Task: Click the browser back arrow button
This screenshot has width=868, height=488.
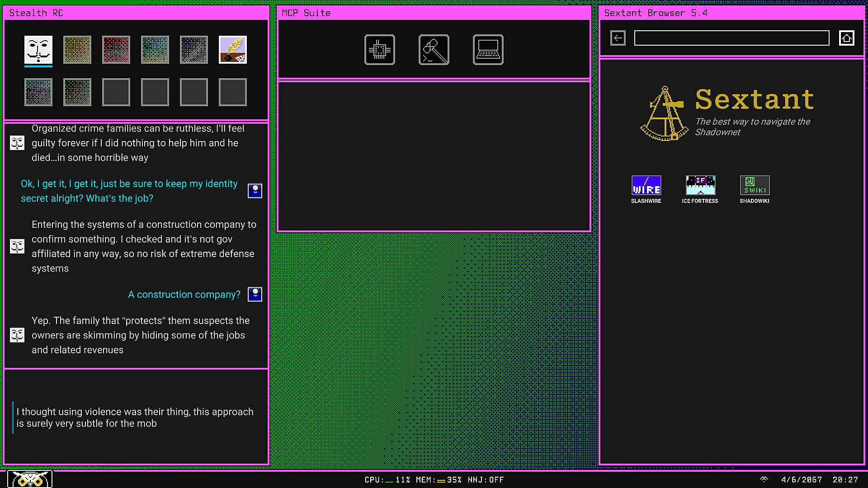Action: pos(618,38)
